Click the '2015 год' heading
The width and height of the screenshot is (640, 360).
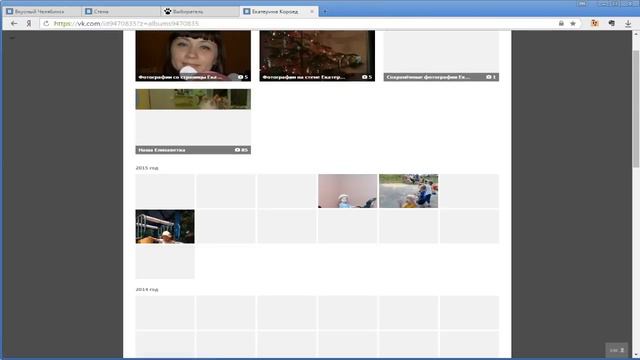[147, 168]
